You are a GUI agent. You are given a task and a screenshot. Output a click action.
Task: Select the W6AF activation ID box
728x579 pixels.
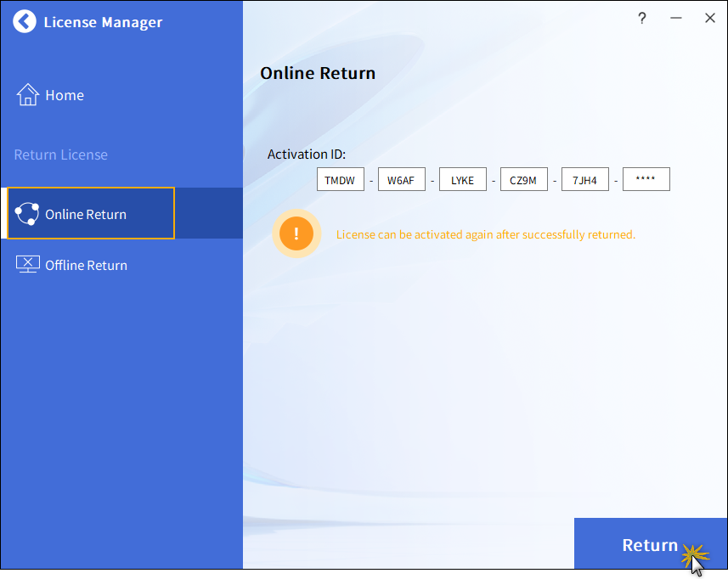click(x=402, y=180)
